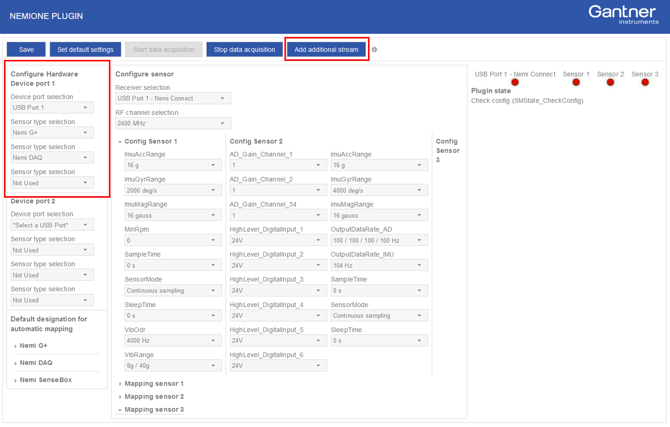
Task: Click Add additional stream button
Action: (x=326, y=50)
